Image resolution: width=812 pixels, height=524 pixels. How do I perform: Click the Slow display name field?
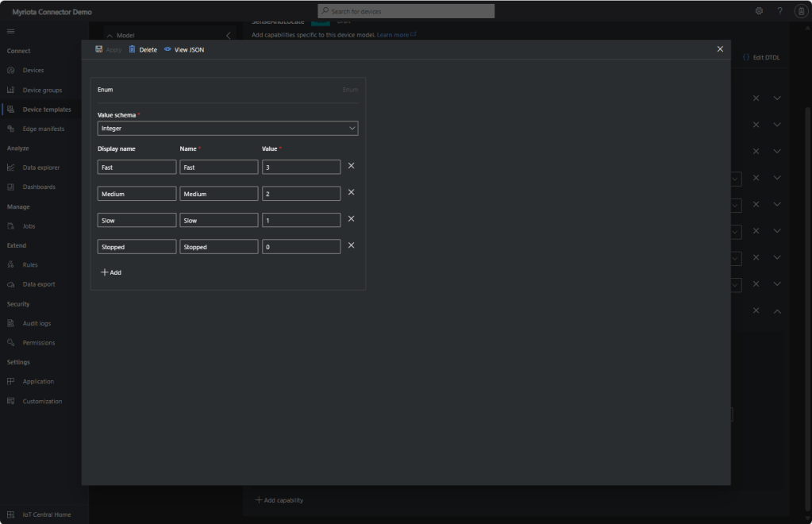point(137,220)
